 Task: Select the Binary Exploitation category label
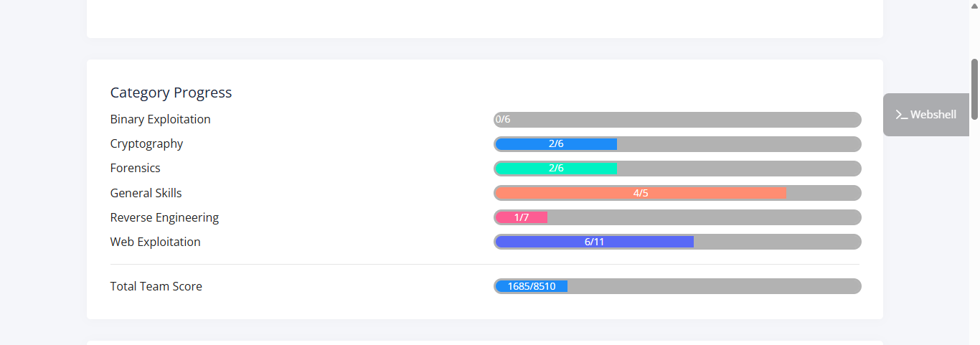point(161,119)
